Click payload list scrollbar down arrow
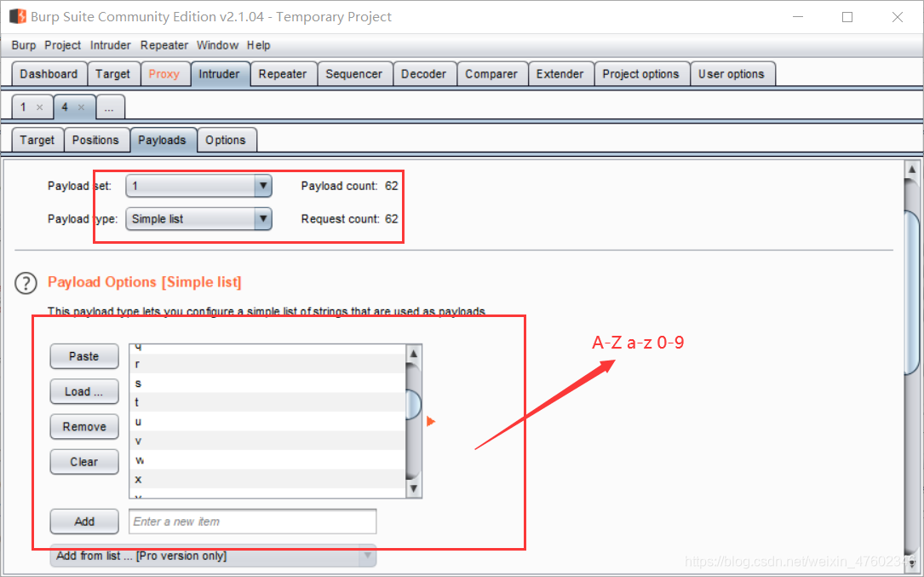 coord(414,488)
